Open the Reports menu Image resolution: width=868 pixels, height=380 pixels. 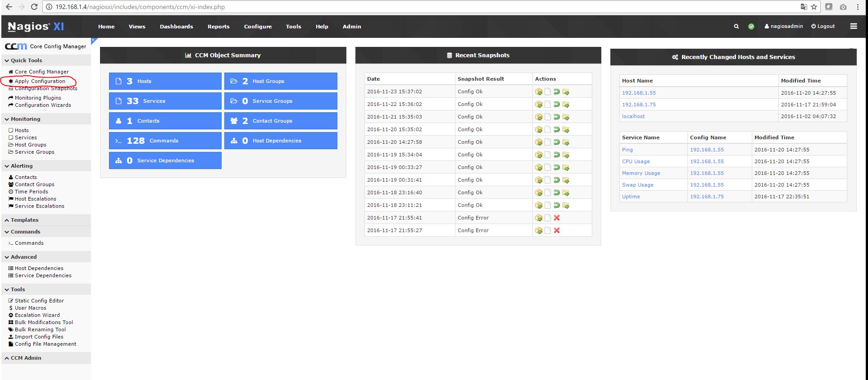click(218, 27)
